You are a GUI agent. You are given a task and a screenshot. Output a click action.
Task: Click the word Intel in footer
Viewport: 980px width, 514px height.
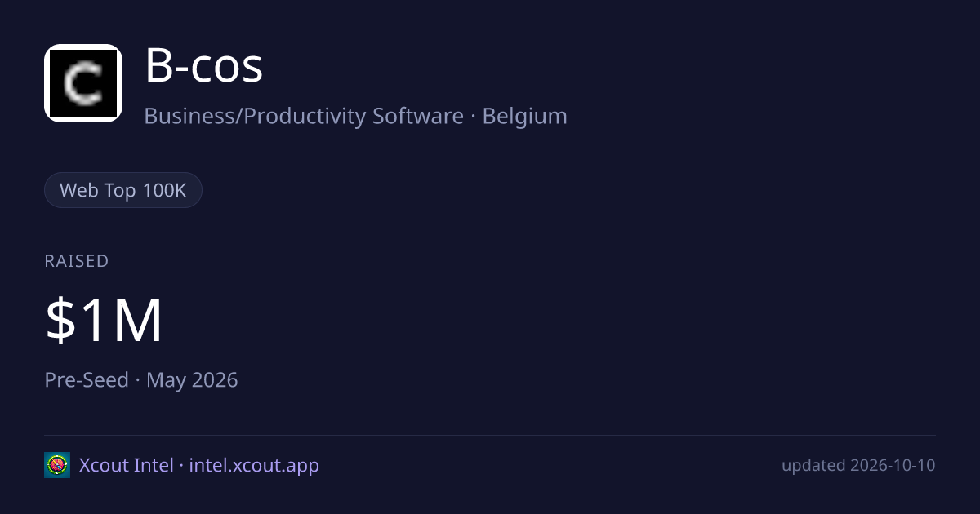tap(154, 466)
